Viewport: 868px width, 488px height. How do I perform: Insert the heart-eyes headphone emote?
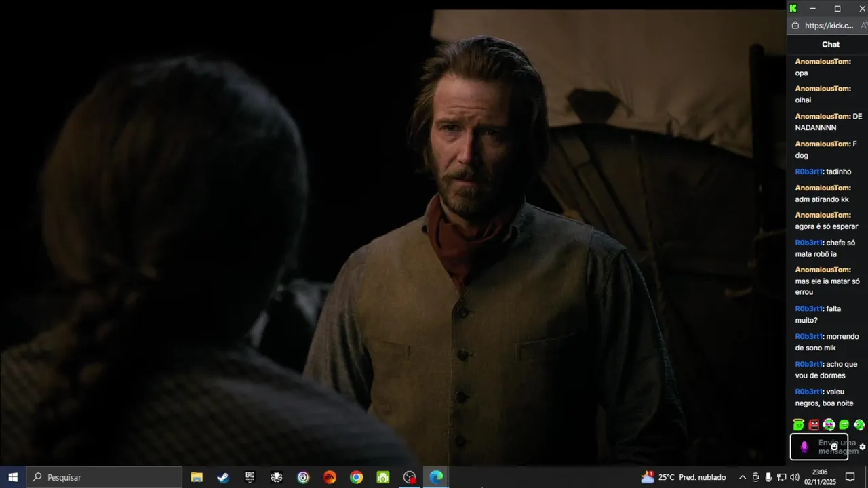pyautogui.click(x=829, y=425)
